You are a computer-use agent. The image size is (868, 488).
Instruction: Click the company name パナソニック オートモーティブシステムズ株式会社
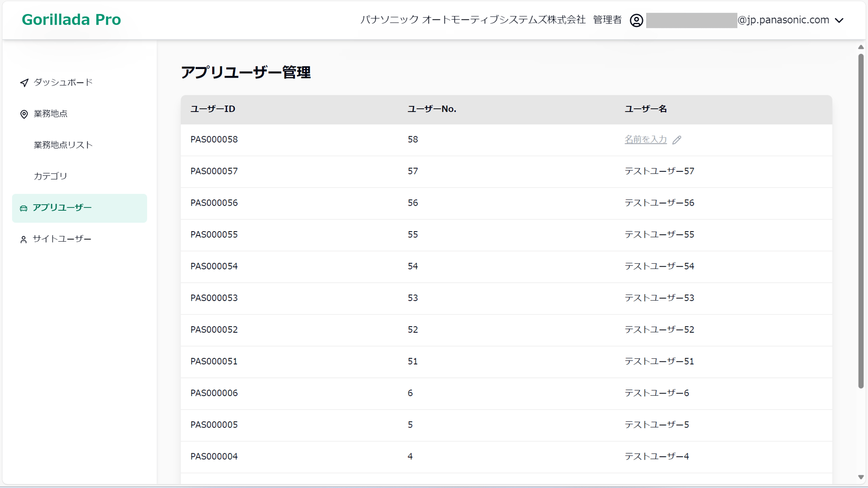473,20
